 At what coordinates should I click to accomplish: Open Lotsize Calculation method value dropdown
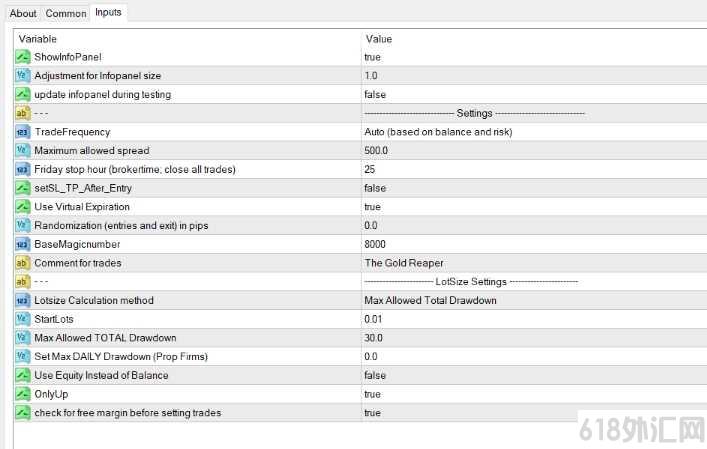click(534, 300)
